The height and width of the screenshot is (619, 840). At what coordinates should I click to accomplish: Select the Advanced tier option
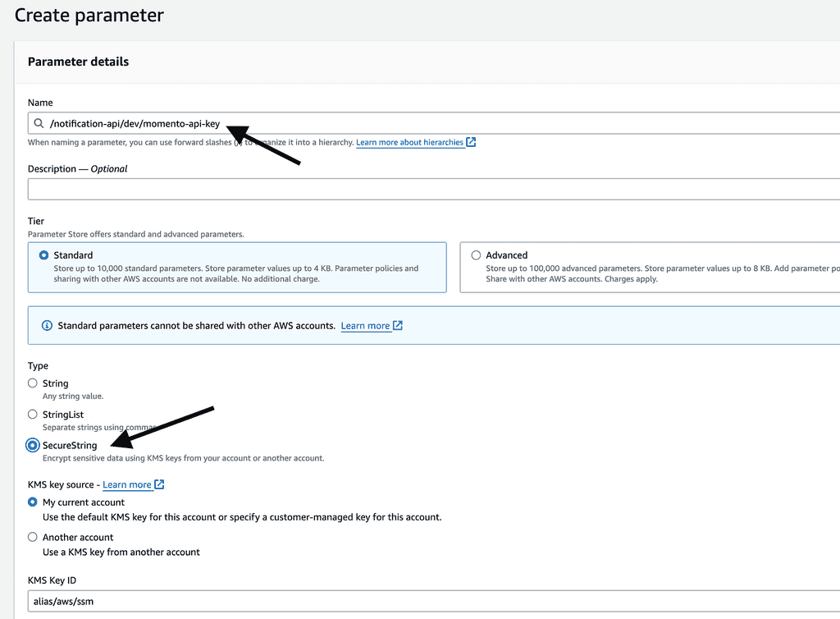476,255
